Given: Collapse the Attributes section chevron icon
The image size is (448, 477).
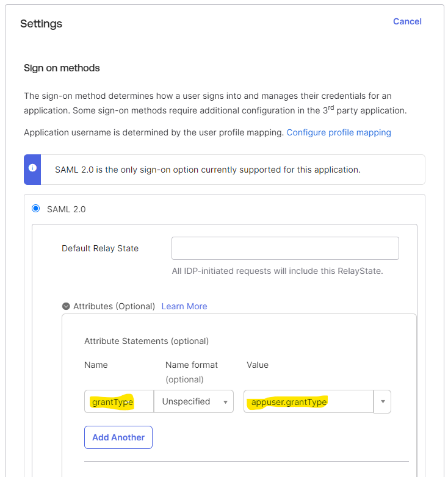Looking at the screenshot, I should [66, 306].
